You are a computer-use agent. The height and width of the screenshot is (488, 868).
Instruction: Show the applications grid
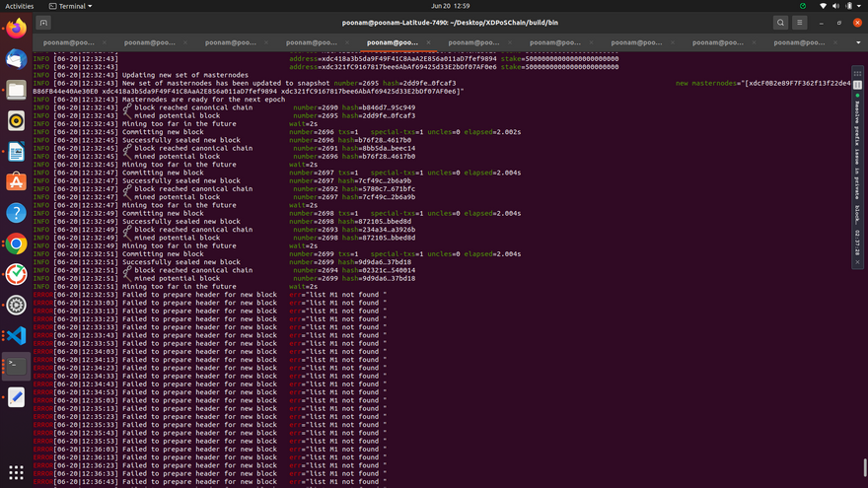pos(16,472)
